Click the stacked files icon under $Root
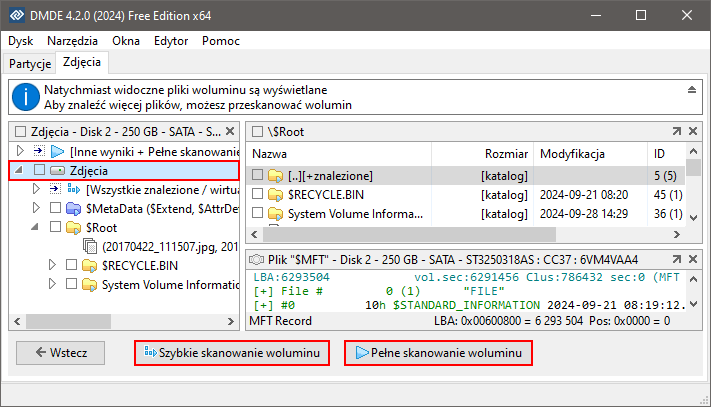 [90, 246]
